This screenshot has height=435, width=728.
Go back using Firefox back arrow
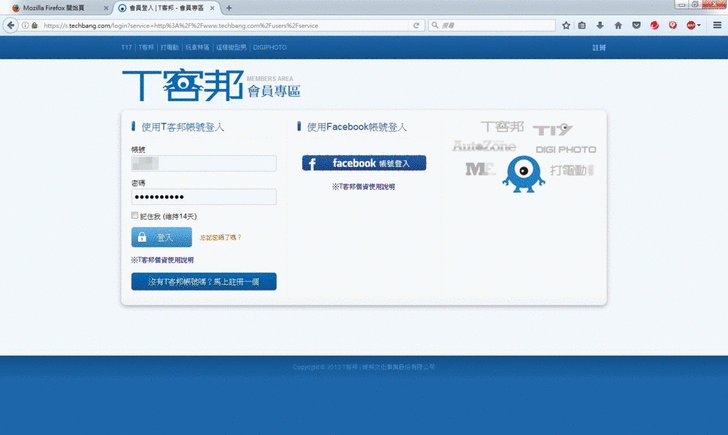click(11, 26)
